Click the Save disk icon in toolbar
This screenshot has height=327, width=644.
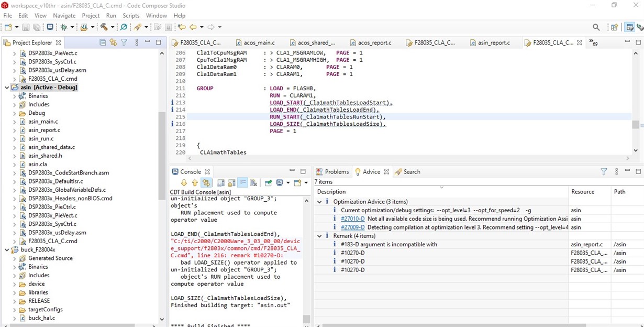(x=26, y=27)
